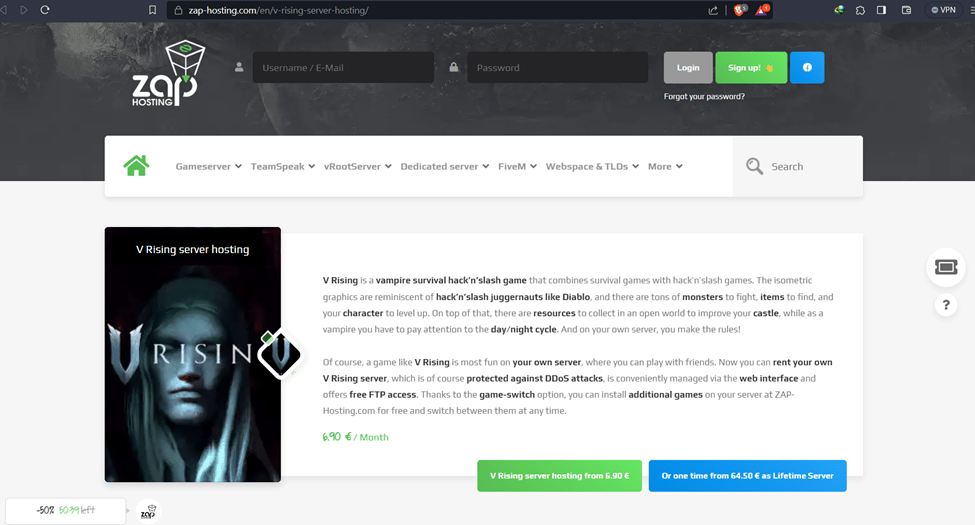Click Forgot your password link

point(704,97)
